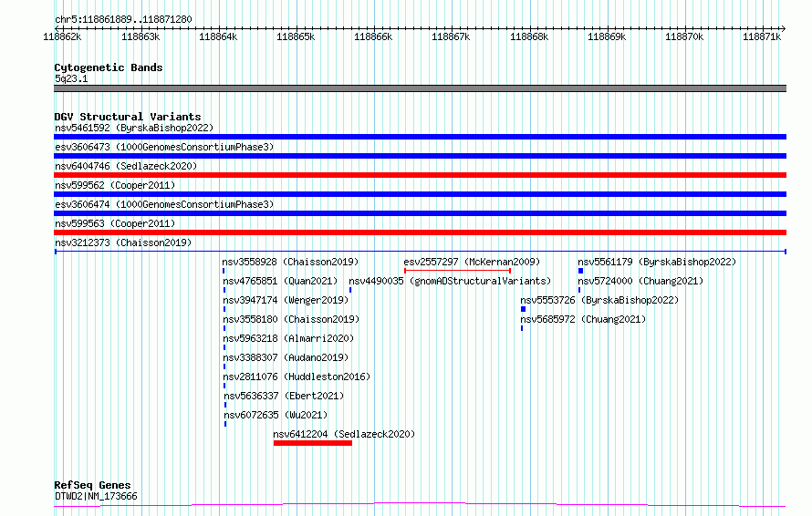This screenshot has width=812, height=516.
Task: Select the nsv5685972 (Chuang2021) label
Action: coord(584,319)
